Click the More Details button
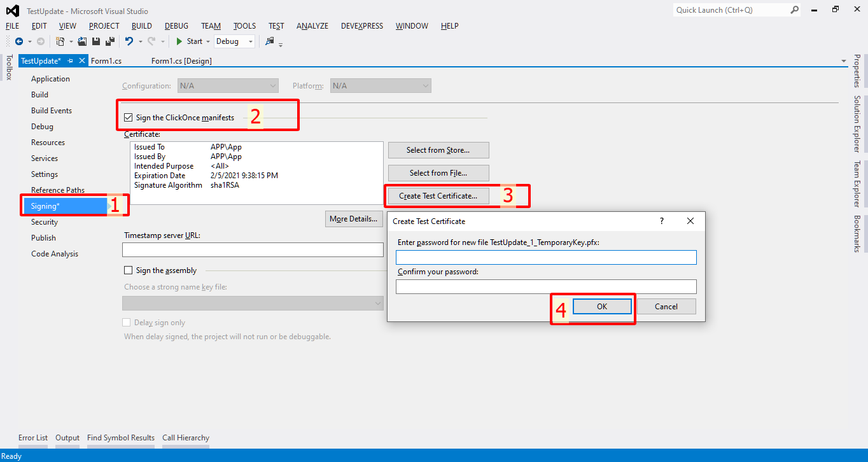The image size is (868, 462). pyautogui.click(x=354, y=219)
